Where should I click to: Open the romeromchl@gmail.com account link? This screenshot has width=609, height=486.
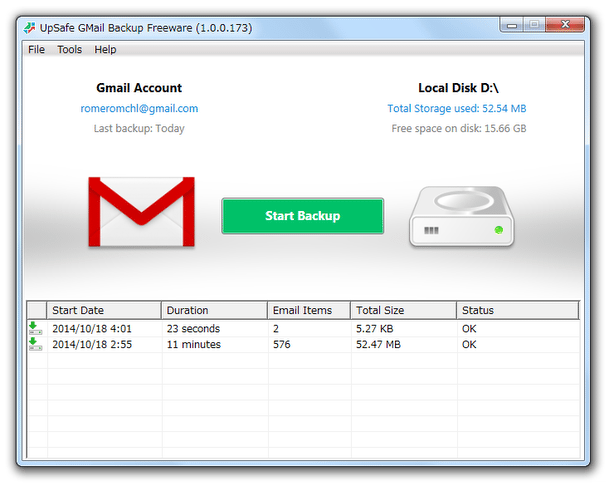[139, 108]
